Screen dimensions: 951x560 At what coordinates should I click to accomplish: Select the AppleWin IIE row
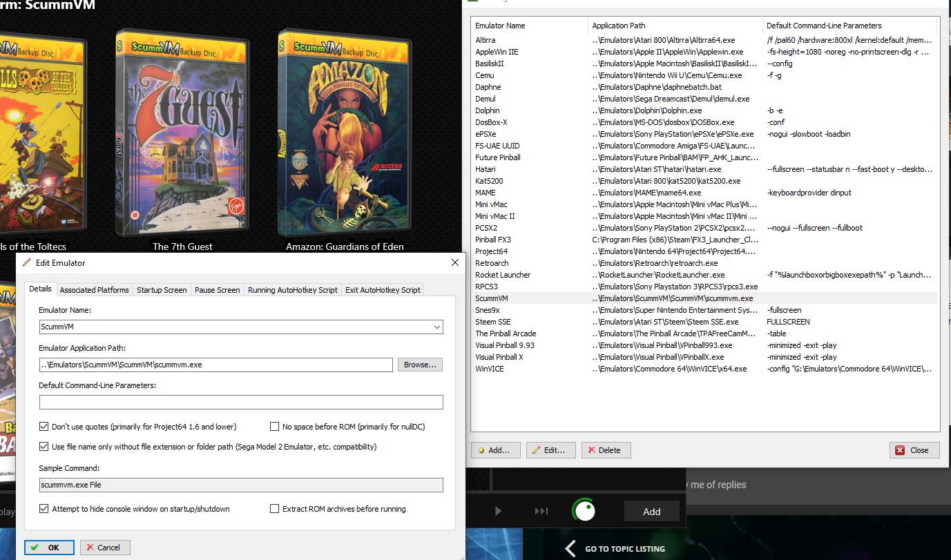(x=704, y=52)
